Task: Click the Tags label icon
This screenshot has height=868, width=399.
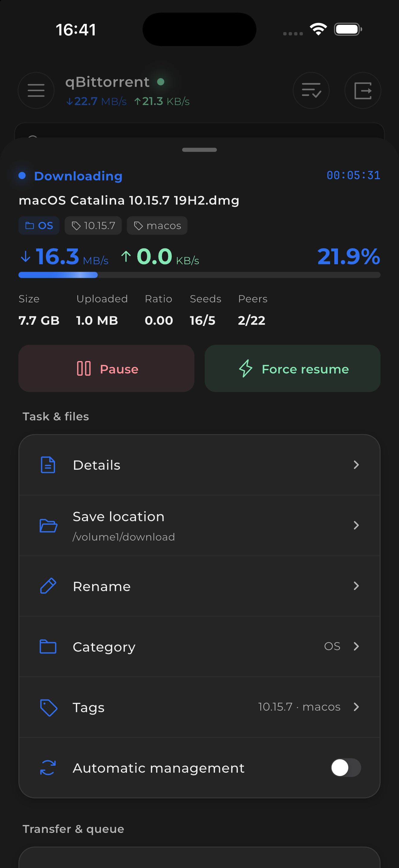Action: click(x=48, y=707)
